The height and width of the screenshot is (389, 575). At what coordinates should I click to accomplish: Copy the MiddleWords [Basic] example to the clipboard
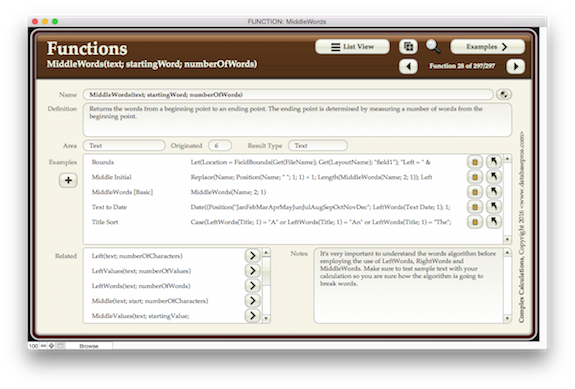pyautogui.click(x=475, y=192)
